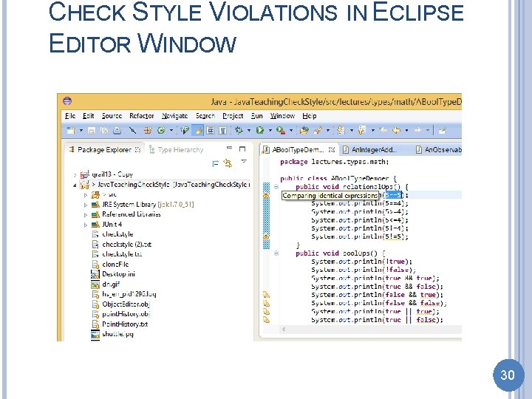The width and height of the screenshot is (532, 399).
Task: Expand the src folder node
Action: (x=86, y=195)
